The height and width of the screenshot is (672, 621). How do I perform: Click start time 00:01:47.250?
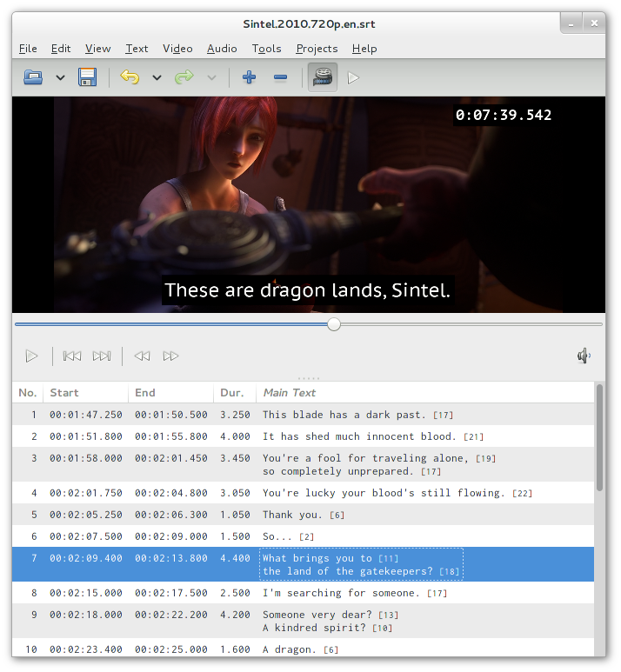(x=86, y=415)
